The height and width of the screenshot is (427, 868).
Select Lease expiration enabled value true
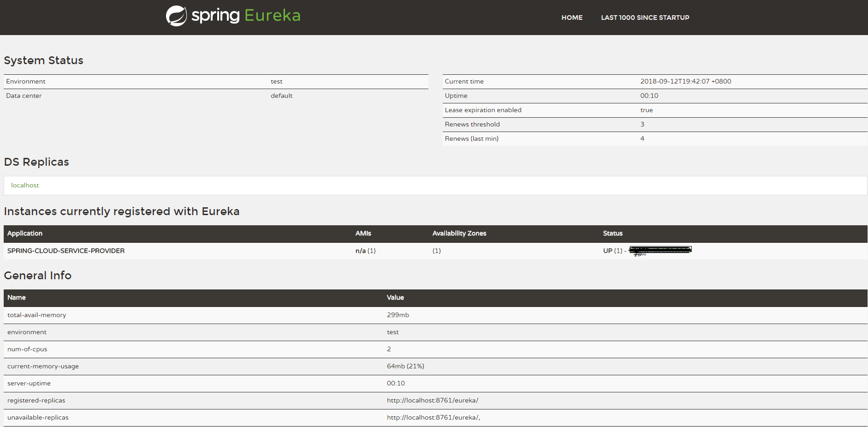point(646,110)
